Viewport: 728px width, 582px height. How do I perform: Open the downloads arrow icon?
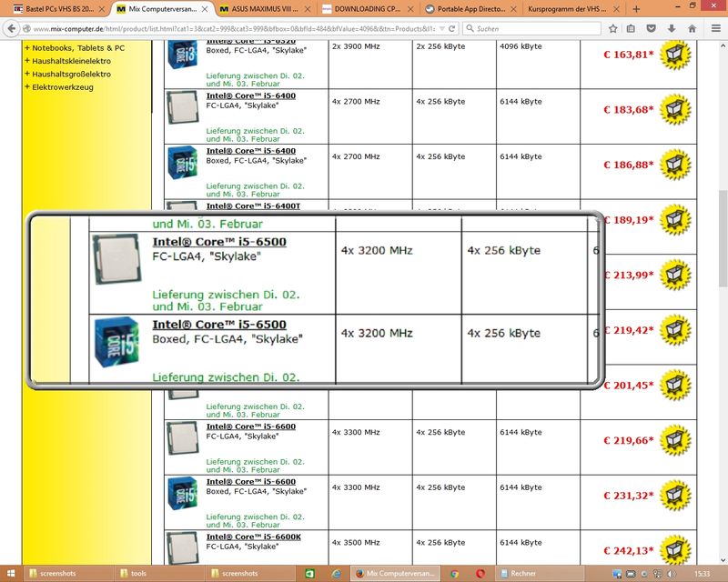click(672, 29)
